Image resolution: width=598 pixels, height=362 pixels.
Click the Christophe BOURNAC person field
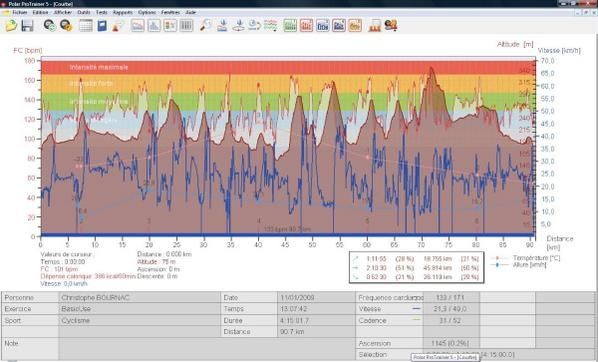[140, 298]
